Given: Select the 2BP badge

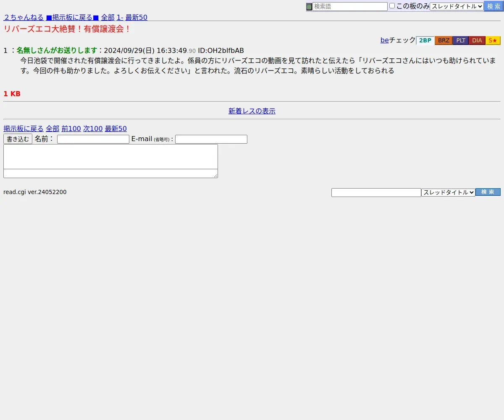Looking at the screenshot, I should (425, 40).
